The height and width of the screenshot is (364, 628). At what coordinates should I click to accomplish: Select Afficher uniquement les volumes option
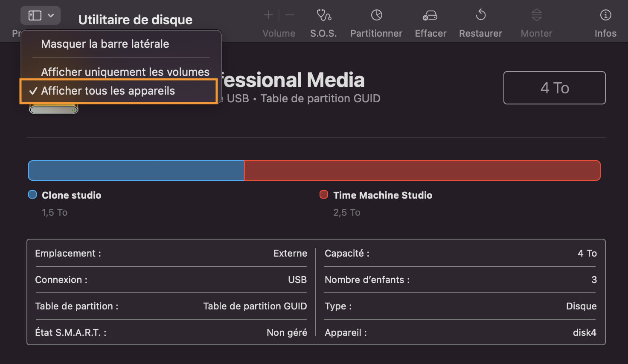click(x=125, y=72)
